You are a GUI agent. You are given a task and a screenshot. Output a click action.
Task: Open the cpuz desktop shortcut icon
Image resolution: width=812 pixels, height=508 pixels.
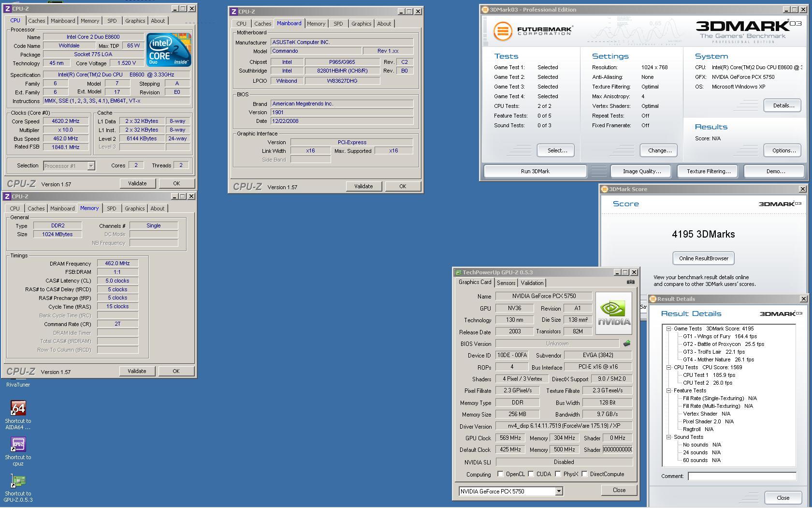click(x=18, y=444)
